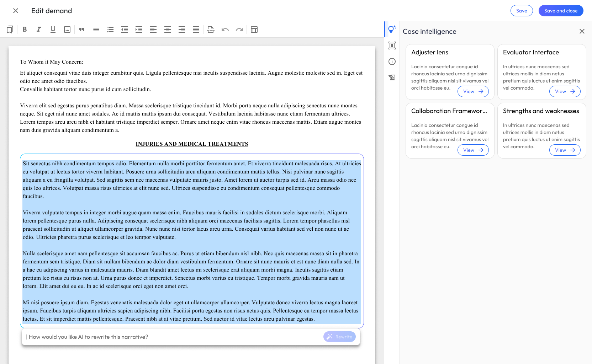Click selected paragraph starting 'Viverra vulputate tempus'
This screenshot has width=592, height=364.
click(186, 225)
